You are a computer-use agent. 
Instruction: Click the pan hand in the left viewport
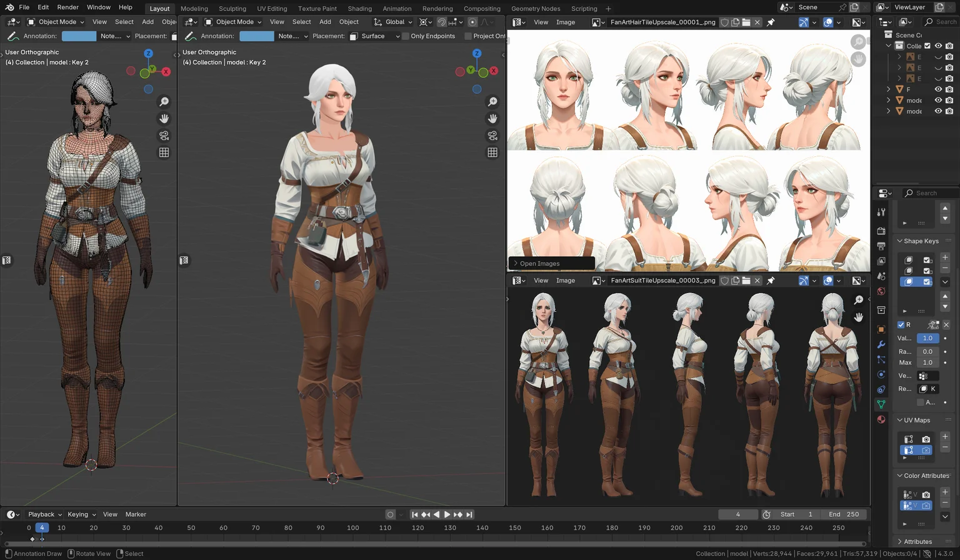(164, 119)
